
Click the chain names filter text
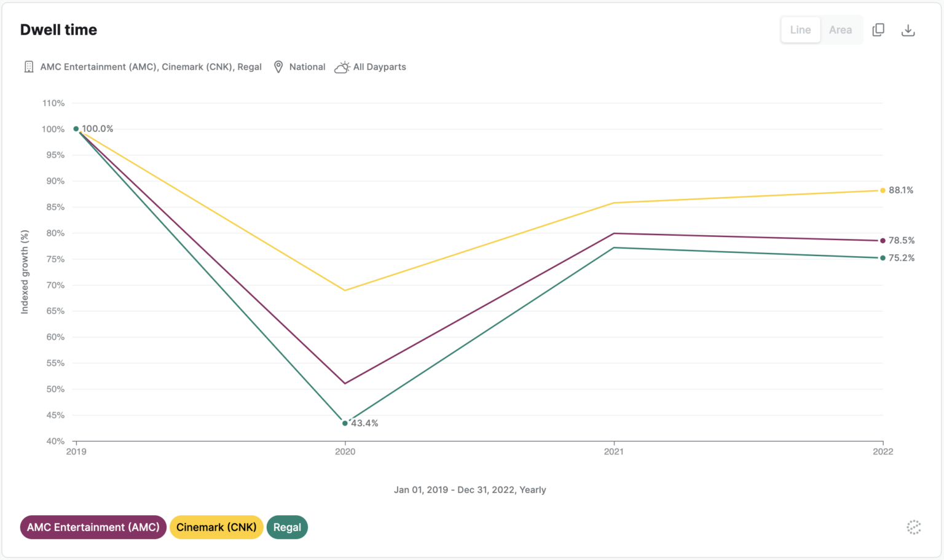coord(151,67)
